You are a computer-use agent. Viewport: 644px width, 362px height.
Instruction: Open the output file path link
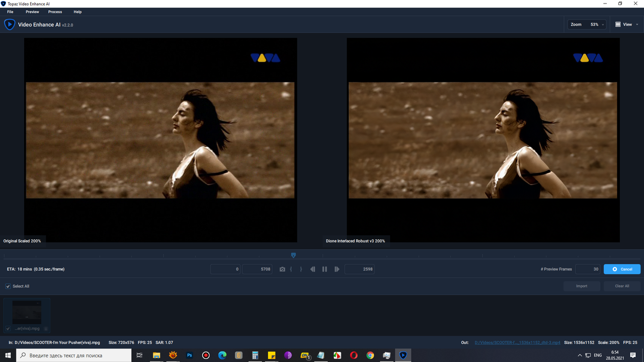click(517, 342)
